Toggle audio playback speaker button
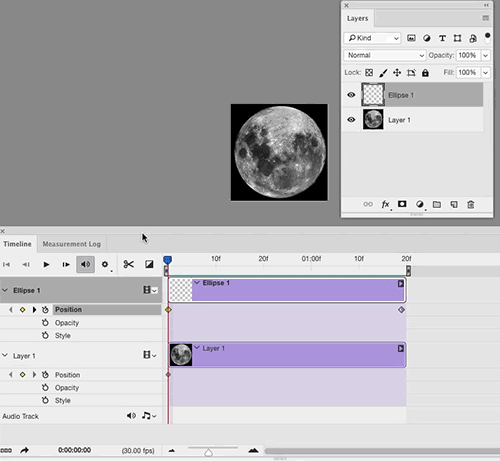The image size is (500, 462). [85, 264]
